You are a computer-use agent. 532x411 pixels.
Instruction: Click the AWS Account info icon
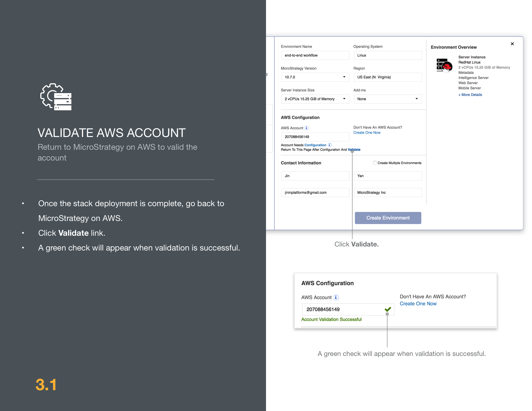pos(307,128)
